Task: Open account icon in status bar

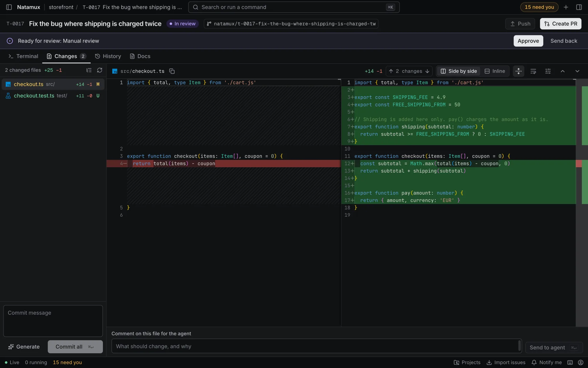Action: (581, 362)
